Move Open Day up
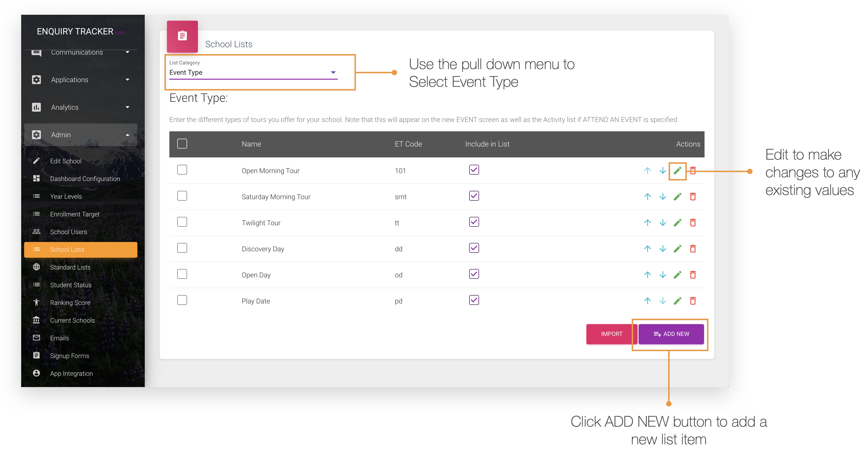This screenshot has height=450, width=868. (x=647, y=275)
